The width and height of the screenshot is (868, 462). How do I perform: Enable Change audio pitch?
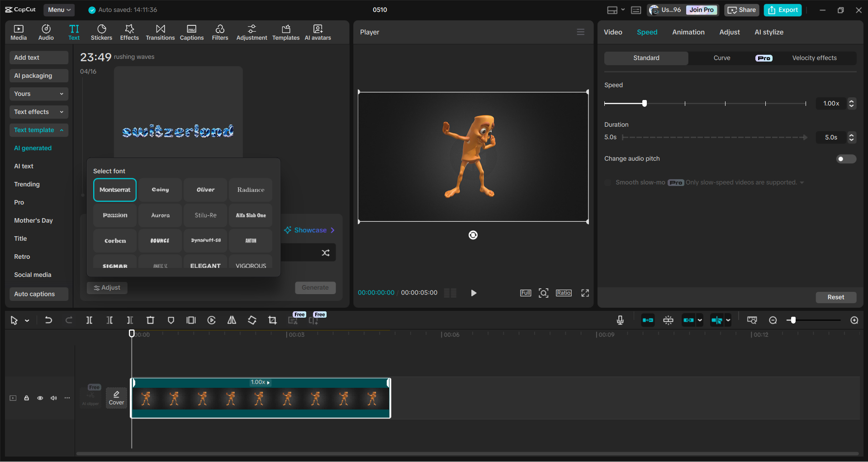(846, 159)
